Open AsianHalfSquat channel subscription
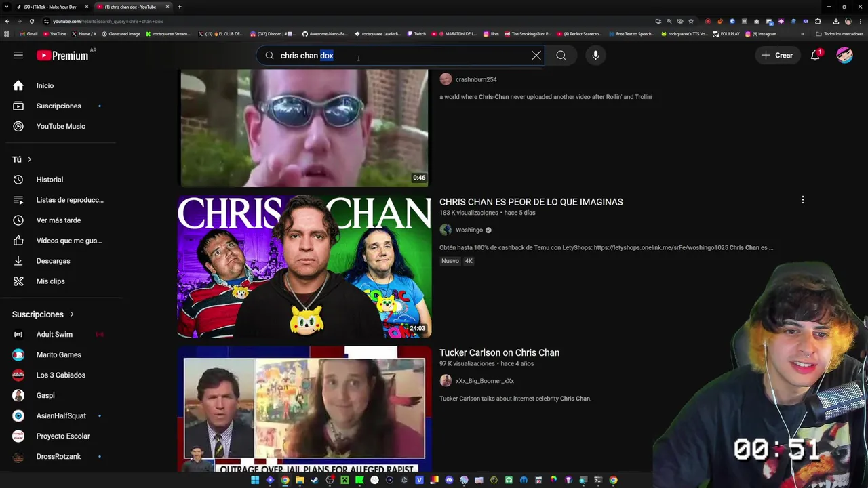 [61, 415]
